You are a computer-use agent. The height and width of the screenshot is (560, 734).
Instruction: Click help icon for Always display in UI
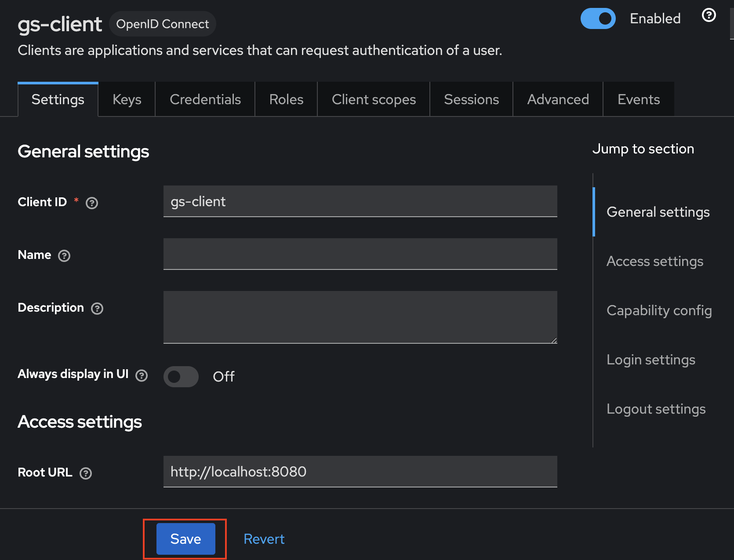point(142,375)
